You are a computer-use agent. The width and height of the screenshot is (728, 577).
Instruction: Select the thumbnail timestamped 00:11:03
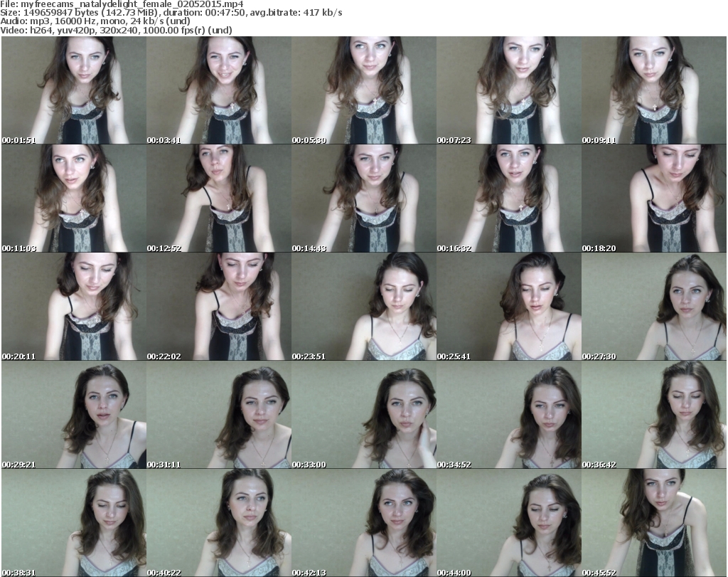pyautogui.click(x=74, y=198)
